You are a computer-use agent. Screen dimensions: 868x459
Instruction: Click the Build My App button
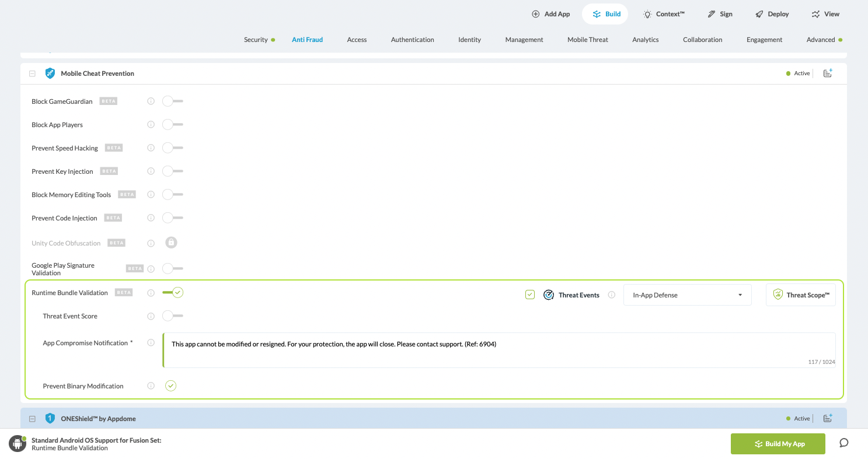pos(778,444)
